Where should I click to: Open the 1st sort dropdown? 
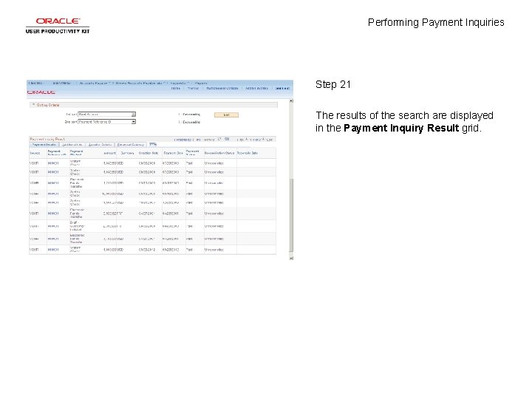107,115
